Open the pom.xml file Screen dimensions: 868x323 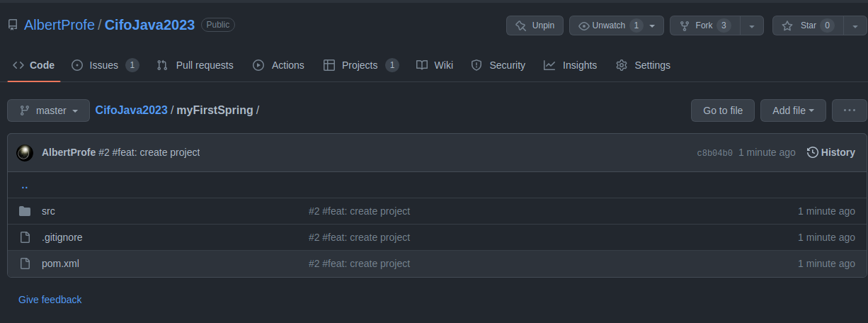pos(60,263)
